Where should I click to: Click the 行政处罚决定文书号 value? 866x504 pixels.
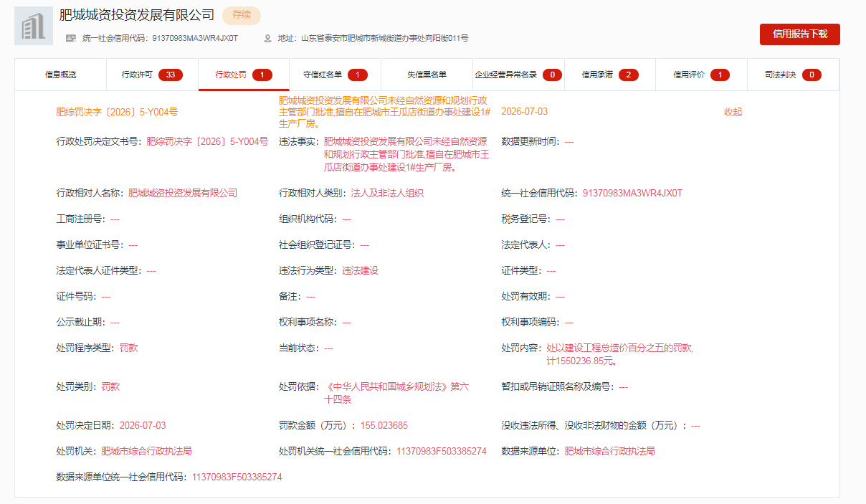pos(207,142)
